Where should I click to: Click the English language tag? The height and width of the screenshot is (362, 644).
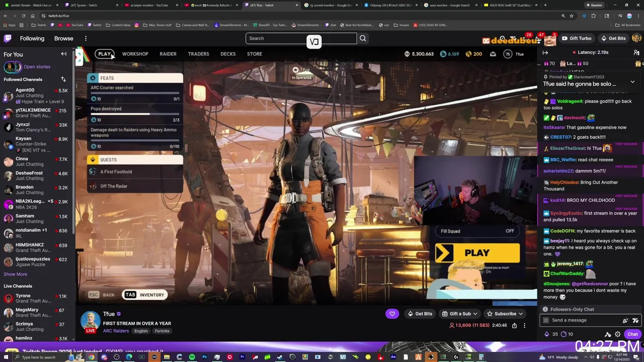pyautogui.click(x=141, y=331)
